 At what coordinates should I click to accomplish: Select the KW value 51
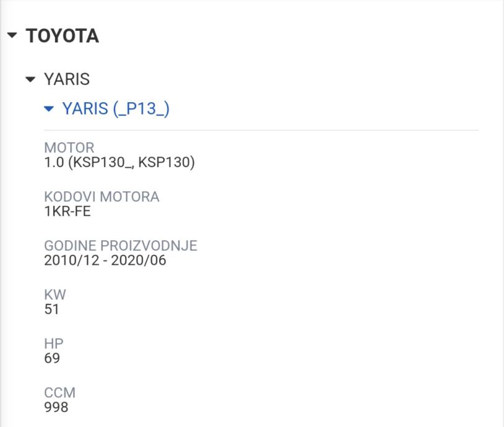[x=52, y=308]
